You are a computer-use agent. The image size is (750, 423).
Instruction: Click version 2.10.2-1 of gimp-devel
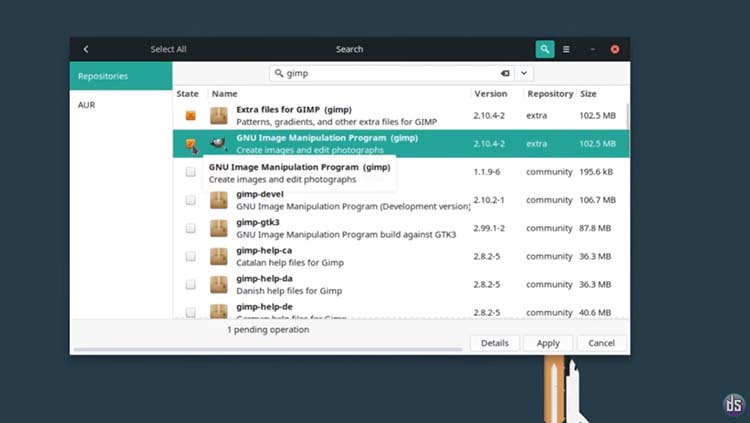(x=489, y=200)
